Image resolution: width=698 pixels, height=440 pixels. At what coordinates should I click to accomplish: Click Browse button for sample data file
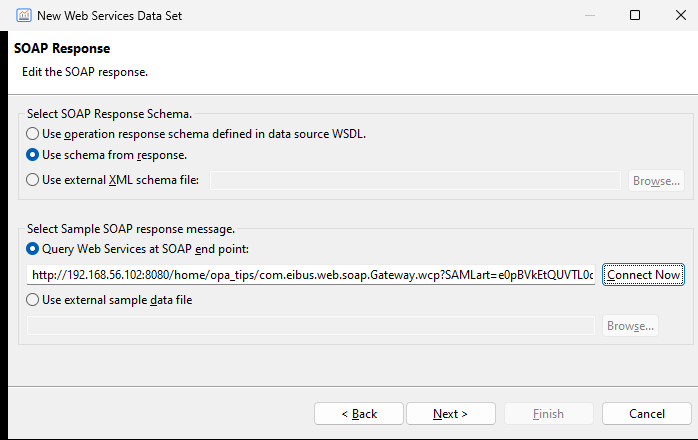(630, 326)
